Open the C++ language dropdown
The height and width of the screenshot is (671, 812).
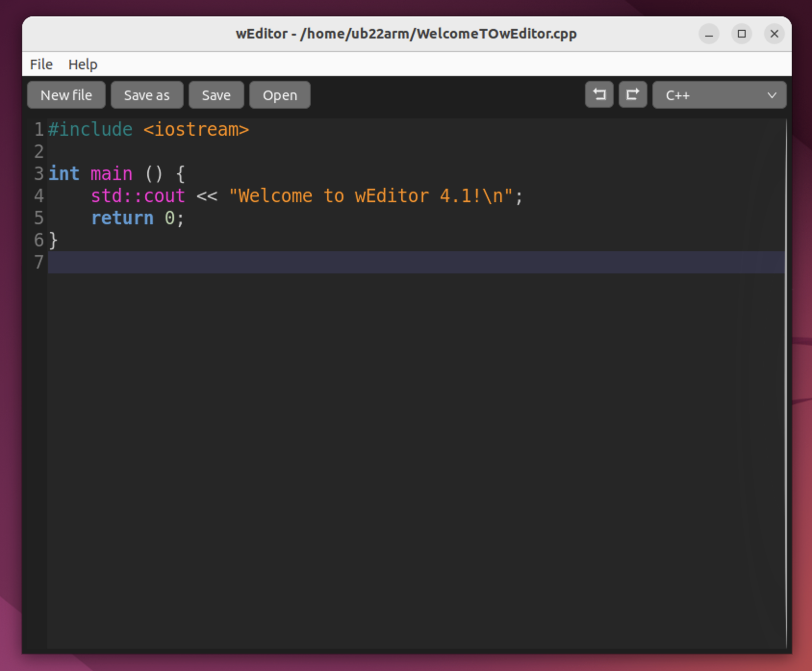pos(719,95)
